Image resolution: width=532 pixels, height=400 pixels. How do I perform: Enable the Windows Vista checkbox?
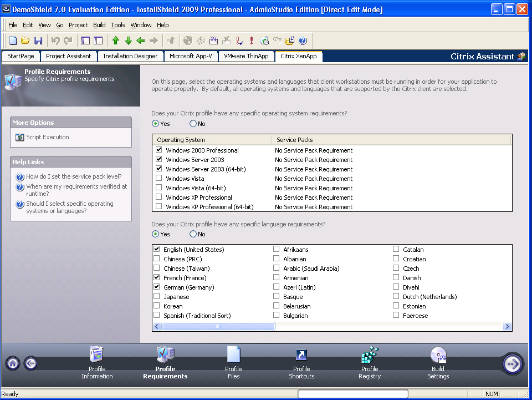click(x=160, y=179)
